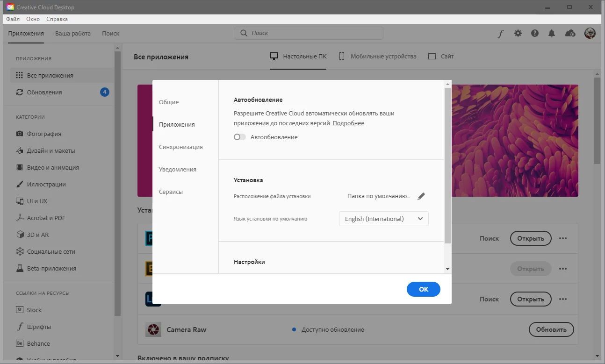Open settings gear icon in top bar
The height and width of the screenshot is (364, 605).
[518, 33]
